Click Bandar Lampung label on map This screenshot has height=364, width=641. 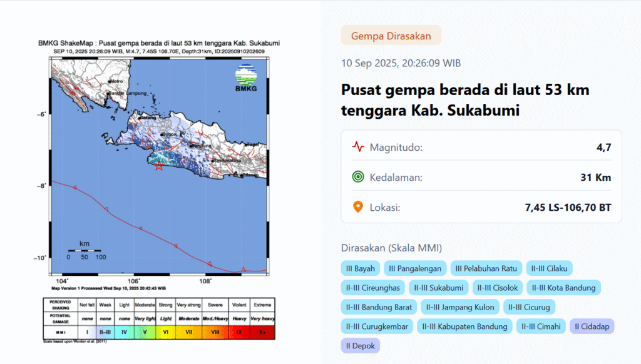128,93
